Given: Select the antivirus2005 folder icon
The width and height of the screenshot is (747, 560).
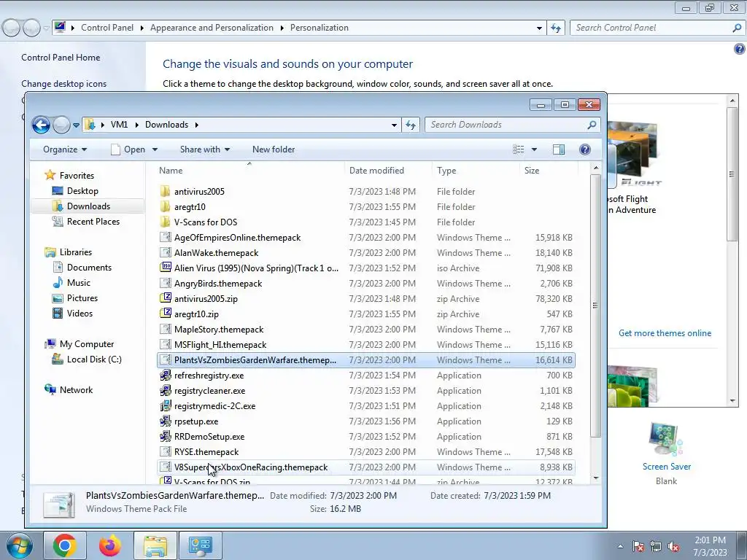Looking at the screenshot, I should tap(165, 192).
